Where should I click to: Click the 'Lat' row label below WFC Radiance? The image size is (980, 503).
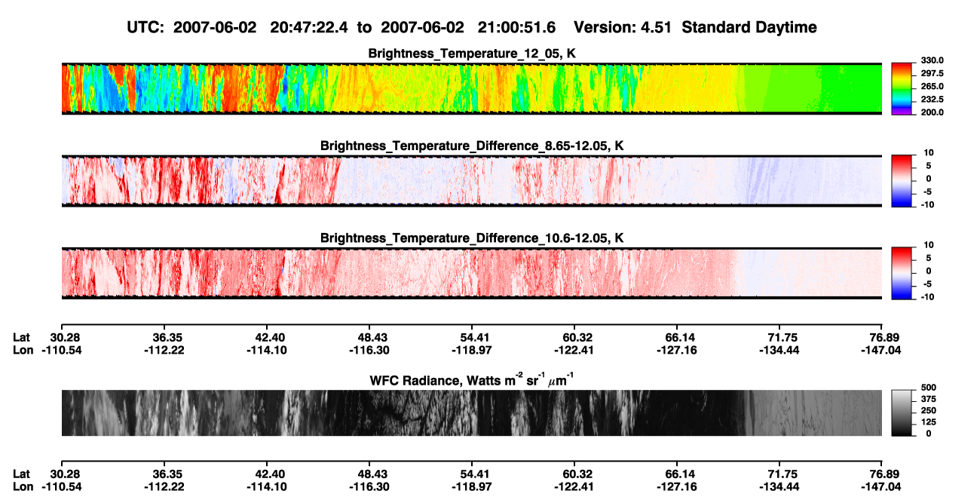pos(21,474)
